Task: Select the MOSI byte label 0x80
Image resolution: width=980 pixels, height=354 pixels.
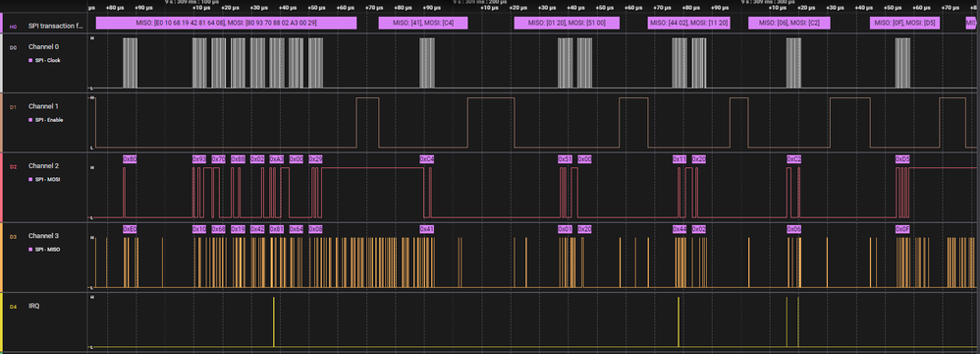Action: (x=130, y=159)
